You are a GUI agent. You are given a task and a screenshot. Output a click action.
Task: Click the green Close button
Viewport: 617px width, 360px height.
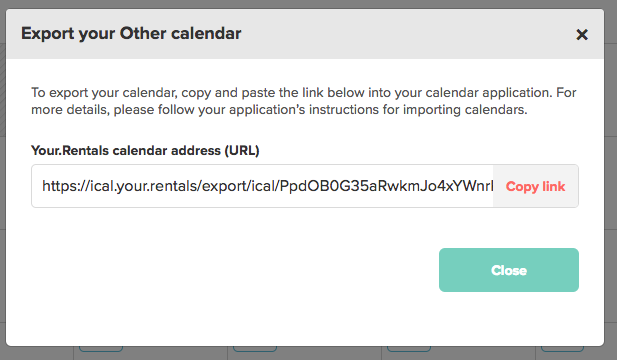(x=508, y=270)
